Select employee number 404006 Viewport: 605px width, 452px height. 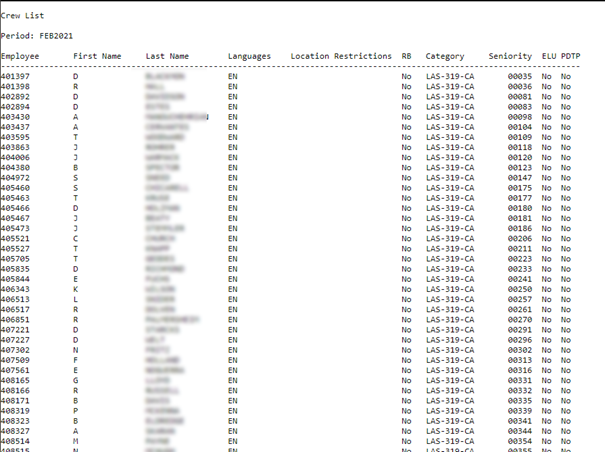pos(15,157)
